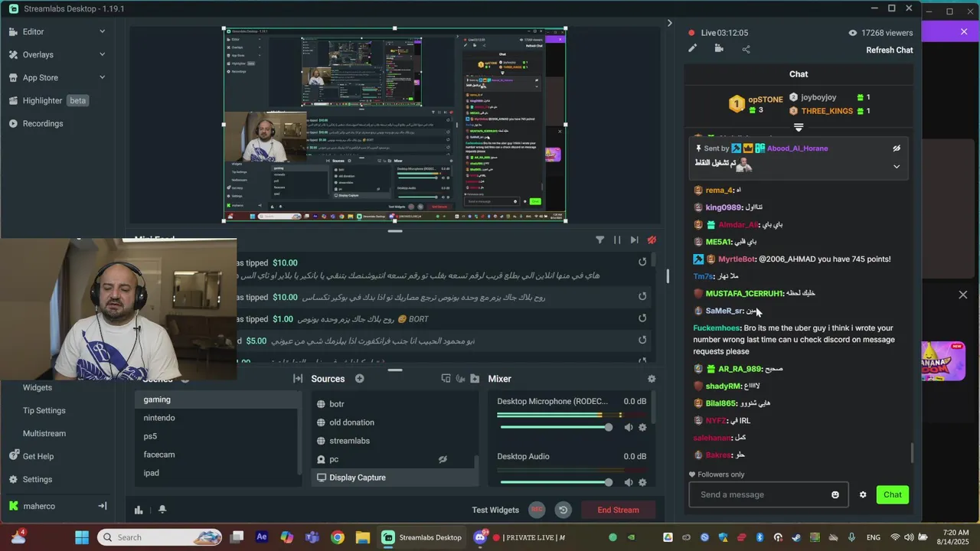This screenshot has width=980, height=551.
Task: Mute the Desktop Audio
Action: (629, 482)
